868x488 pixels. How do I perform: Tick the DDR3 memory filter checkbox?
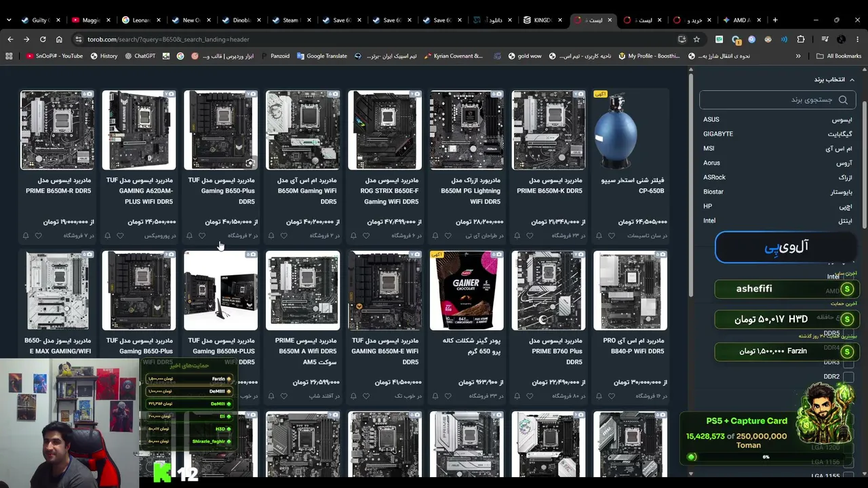pos(848,362)
